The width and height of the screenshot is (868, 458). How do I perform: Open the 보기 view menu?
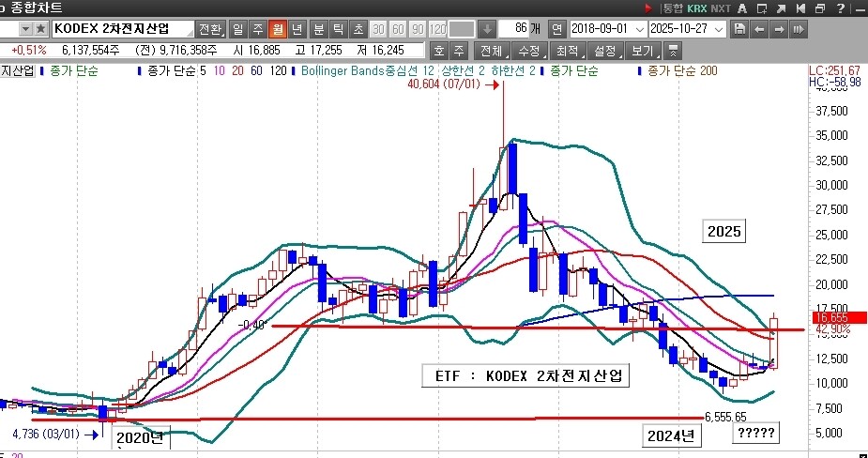click(x=643, y=51)
